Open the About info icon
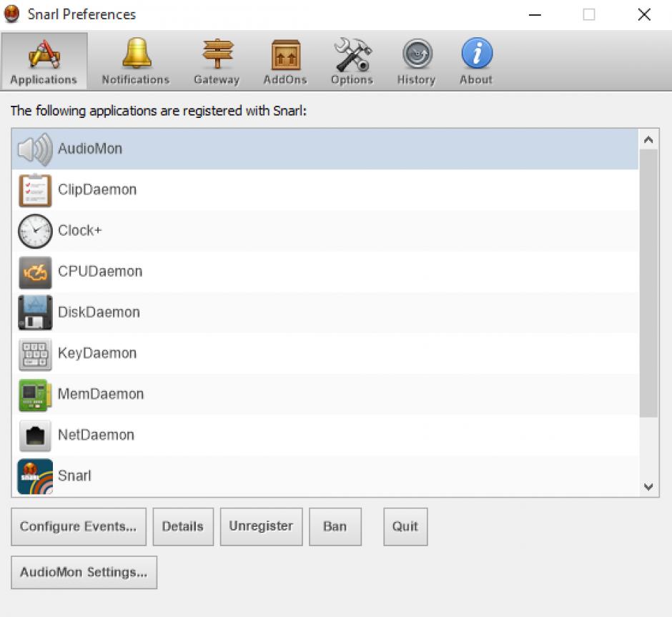Image resolution: width=672 pixels, height=617 pixels. pyautogui.click(x=477, y=53)
